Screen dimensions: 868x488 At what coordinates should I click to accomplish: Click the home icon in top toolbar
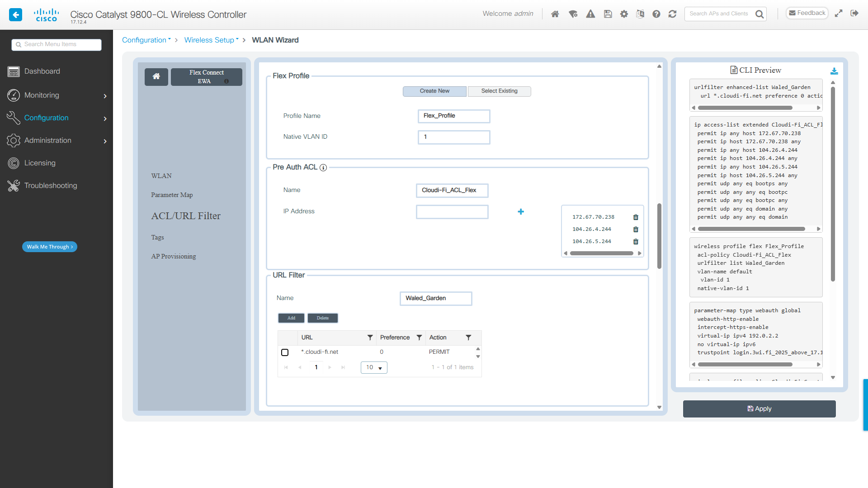coord(555,14)
